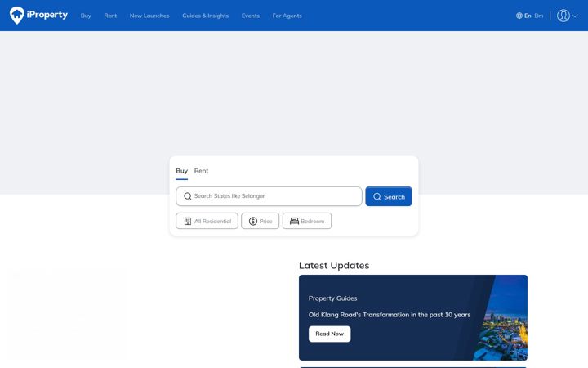This screenshot has width=588, height=368.
Task: Open the Buy menu in navigation bar
Action: [86, 16]
